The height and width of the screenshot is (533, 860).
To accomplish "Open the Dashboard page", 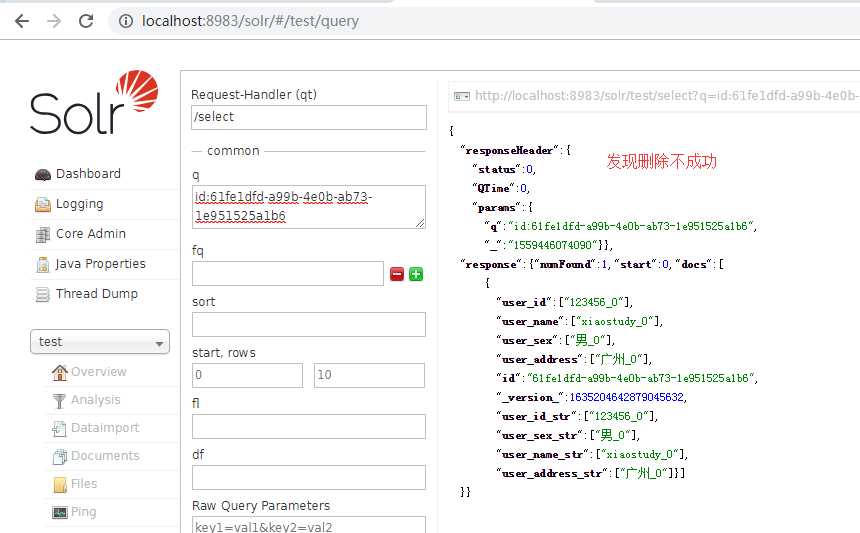I will 88,174.
